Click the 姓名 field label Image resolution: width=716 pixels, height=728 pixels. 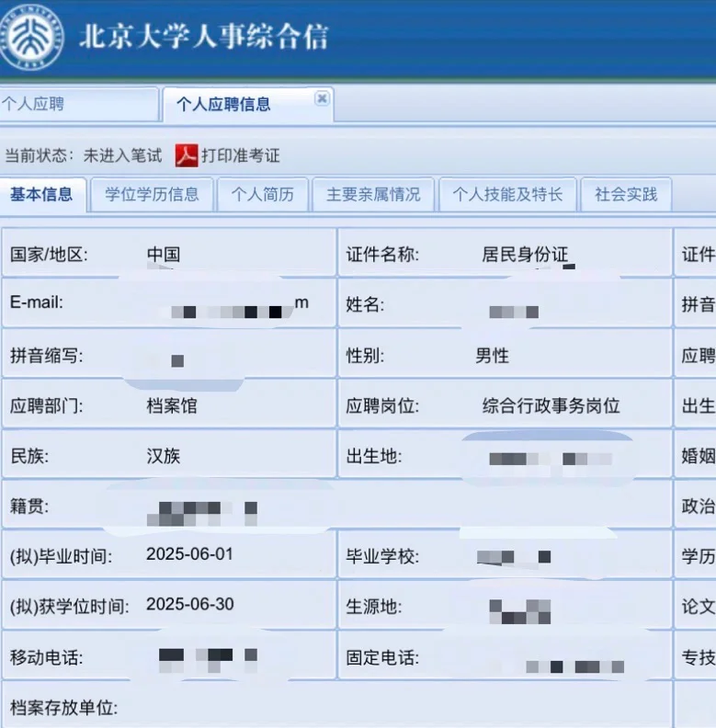coord(365,304)
